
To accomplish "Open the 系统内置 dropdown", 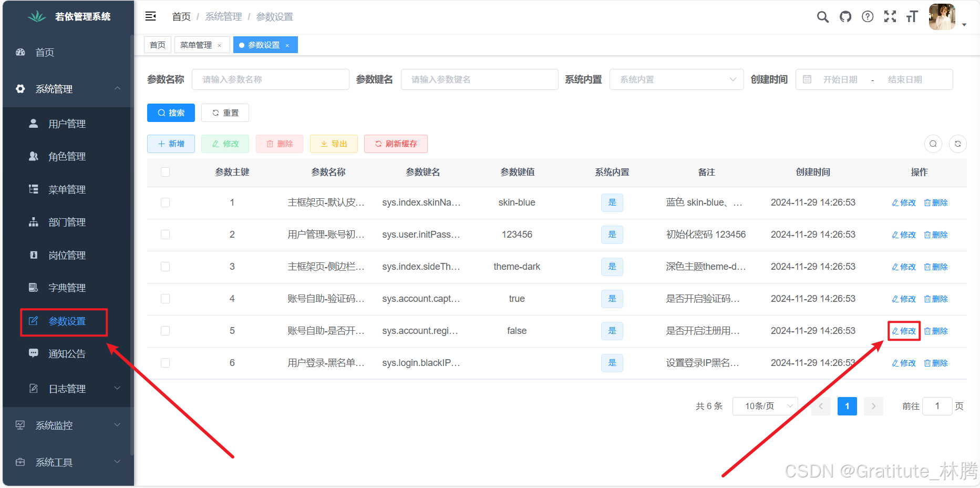I will (x=677, y=79).
